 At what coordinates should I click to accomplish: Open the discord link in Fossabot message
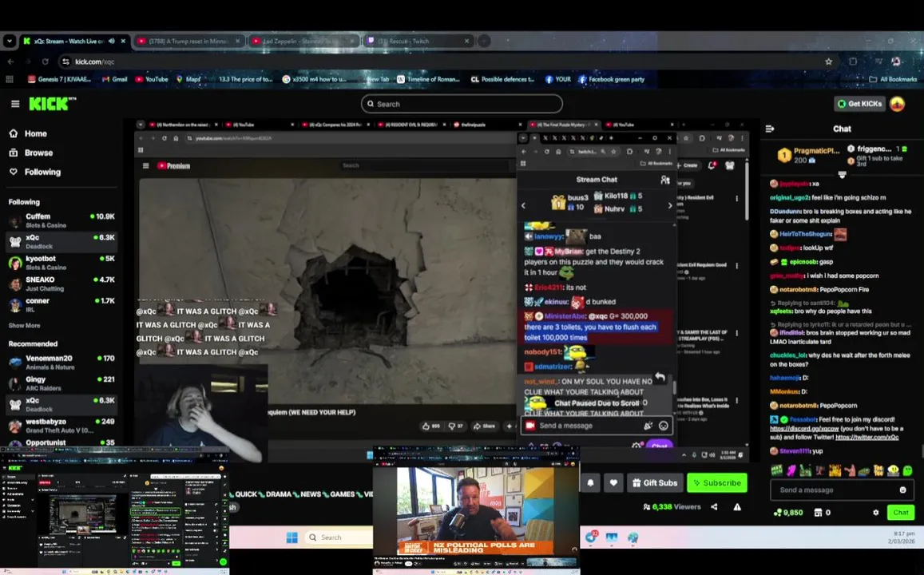tap(803, 428)
